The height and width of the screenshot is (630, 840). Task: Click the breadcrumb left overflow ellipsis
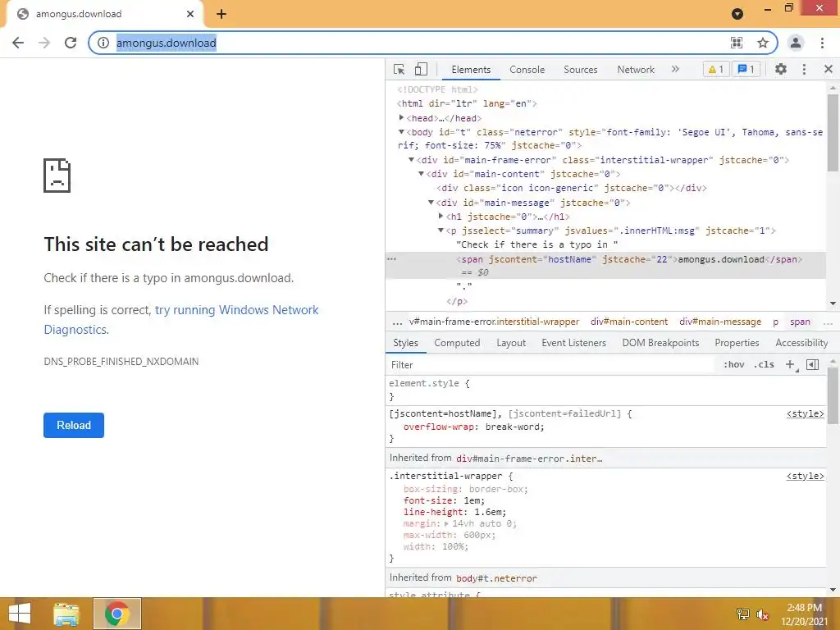coord(397,322)
